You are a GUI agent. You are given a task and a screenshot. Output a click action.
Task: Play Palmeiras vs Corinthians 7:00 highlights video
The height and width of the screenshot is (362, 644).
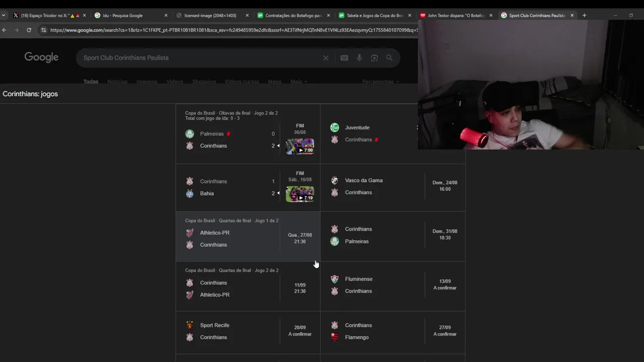(x=300, y=146)
